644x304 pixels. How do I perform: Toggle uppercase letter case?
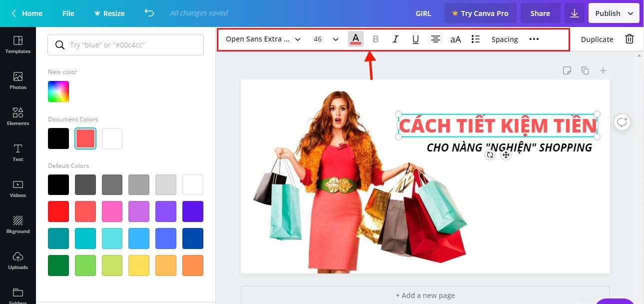point(455,39)
